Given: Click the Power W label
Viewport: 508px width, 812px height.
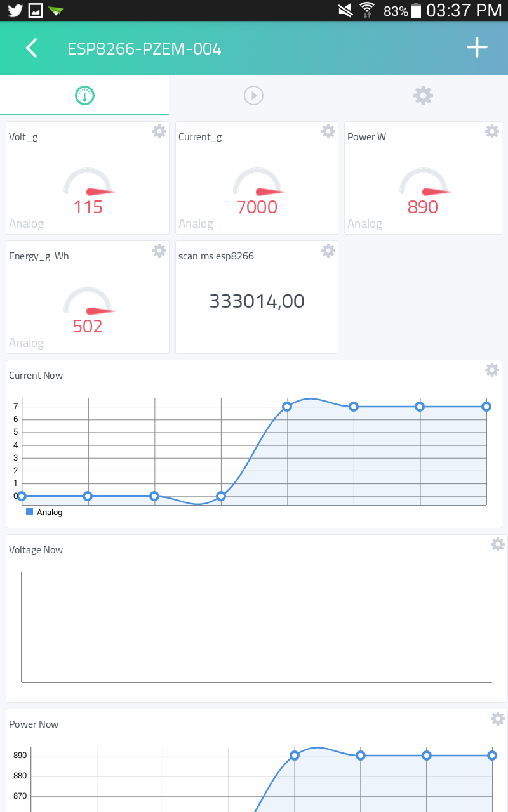Looking at the screenshot, I should click(x=366, y=137).
